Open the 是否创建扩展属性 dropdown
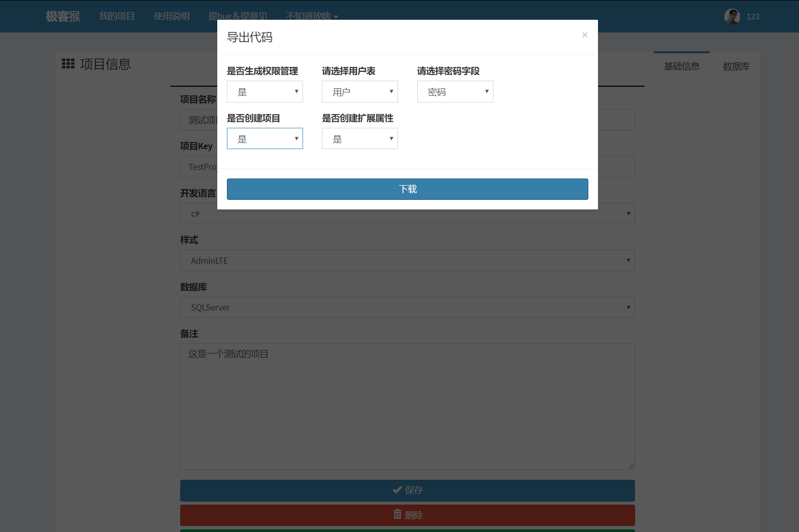Screen dimensions: 799x532 click(360, 138)
